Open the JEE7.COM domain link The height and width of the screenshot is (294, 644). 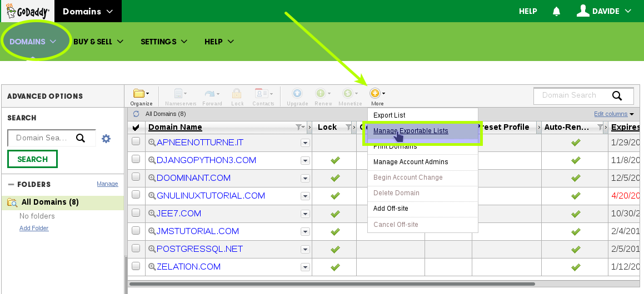(179, 214)
